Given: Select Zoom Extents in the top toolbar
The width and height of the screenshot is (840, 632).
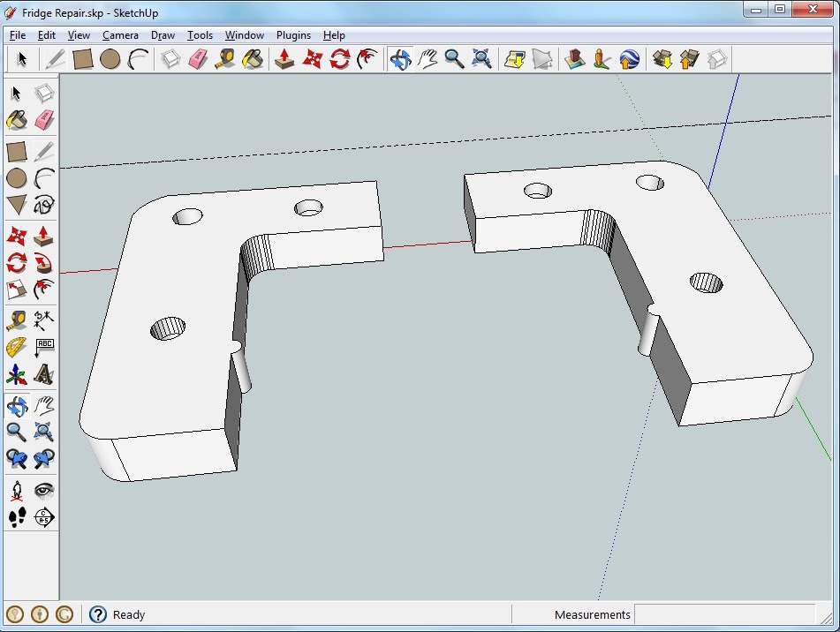Looking at the screenshot, I should tap(481, 59).
